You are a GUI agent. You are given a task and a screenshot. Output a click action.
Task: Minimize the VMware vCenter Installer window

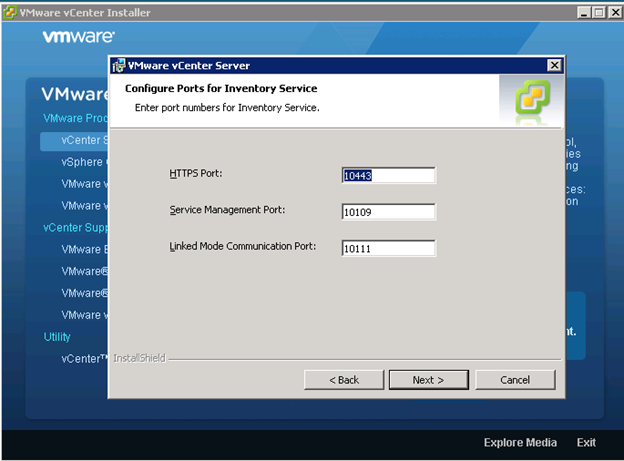tap(583, 13)
